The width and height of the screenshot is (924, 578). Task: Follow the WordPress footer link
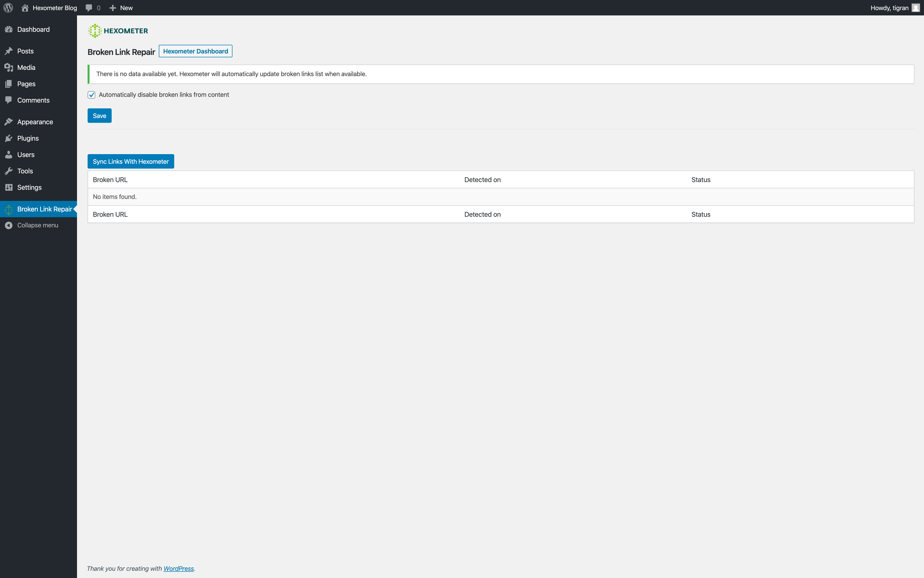tap(178, 568)
